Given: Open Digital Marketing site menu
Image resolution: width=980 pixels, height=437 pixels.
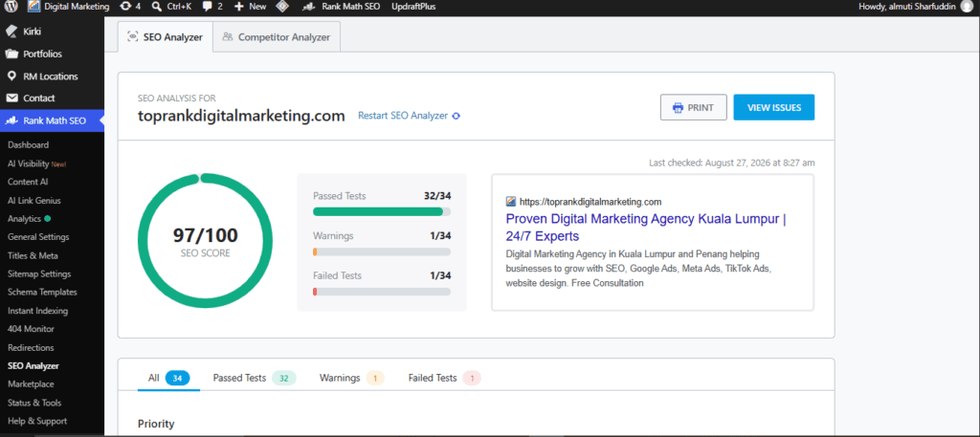Looking at the screenshot, I should pyautogui.click(x=69, y=7).
